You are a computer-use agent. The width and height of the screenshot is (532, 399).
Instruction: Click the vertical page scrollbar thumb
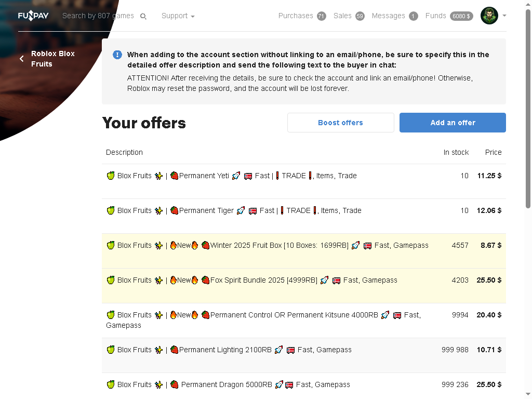click(528, 109)
